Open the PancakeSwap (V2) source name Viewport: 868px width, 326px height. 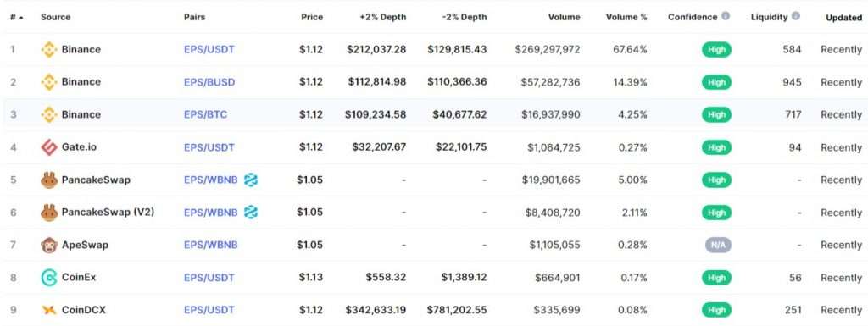[108, 213]
